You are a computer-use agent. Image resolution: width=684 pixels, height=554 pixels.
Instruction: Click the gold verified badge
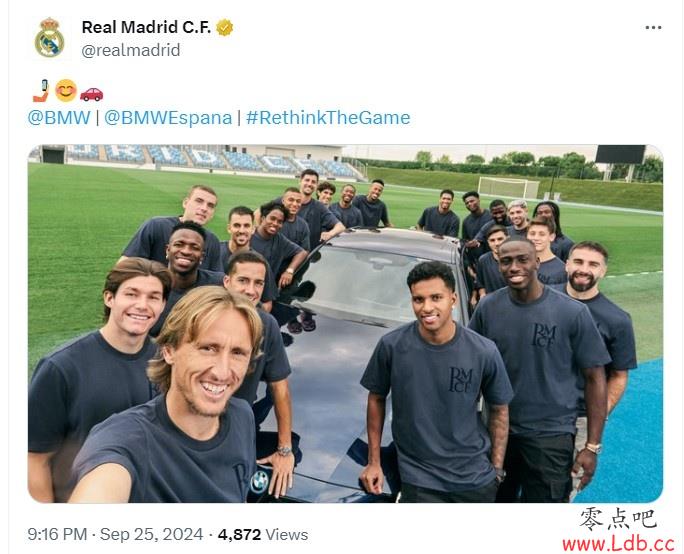(225, 27)
